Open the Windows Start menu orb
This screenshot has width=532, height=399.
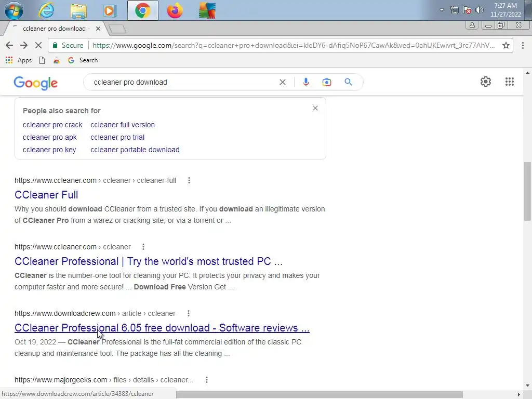pos(14,10)
